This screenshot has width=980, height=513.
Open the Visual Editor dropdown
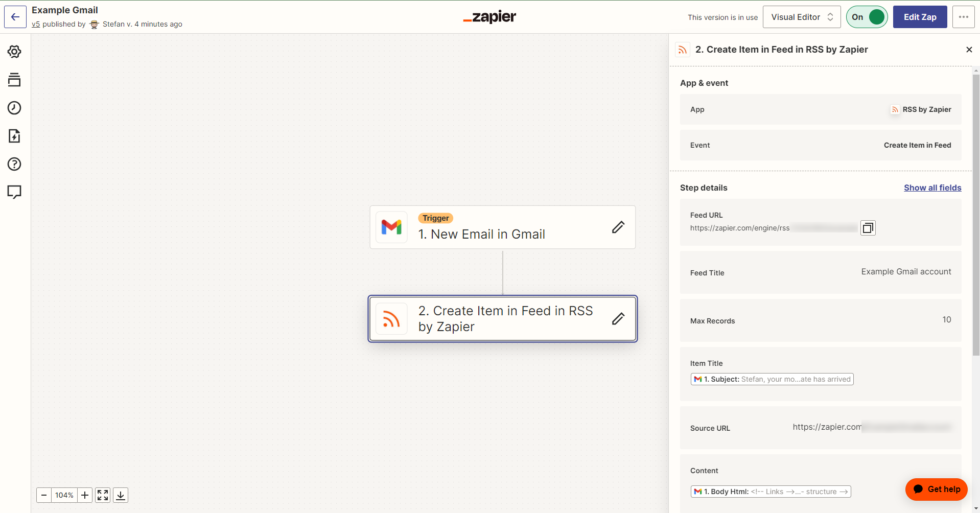(x=802, y=17)
